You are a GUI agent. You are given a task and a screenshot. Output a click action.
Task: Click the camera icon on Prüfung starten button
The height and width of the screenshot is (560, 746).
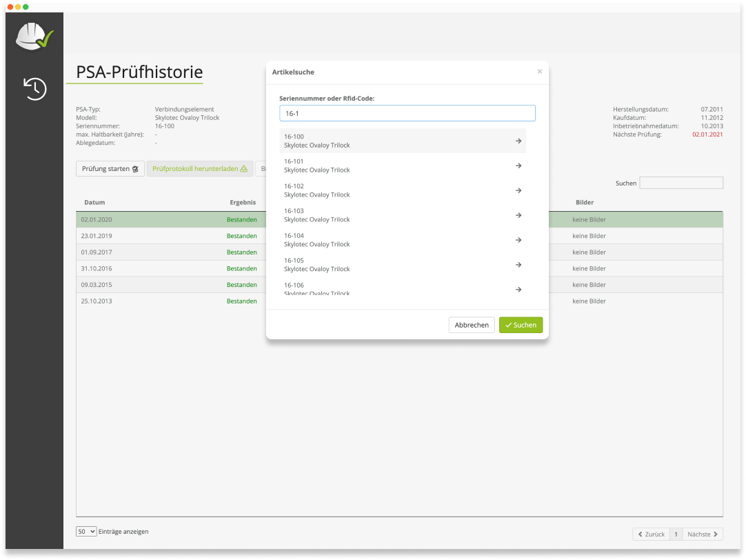pos(135,168)
